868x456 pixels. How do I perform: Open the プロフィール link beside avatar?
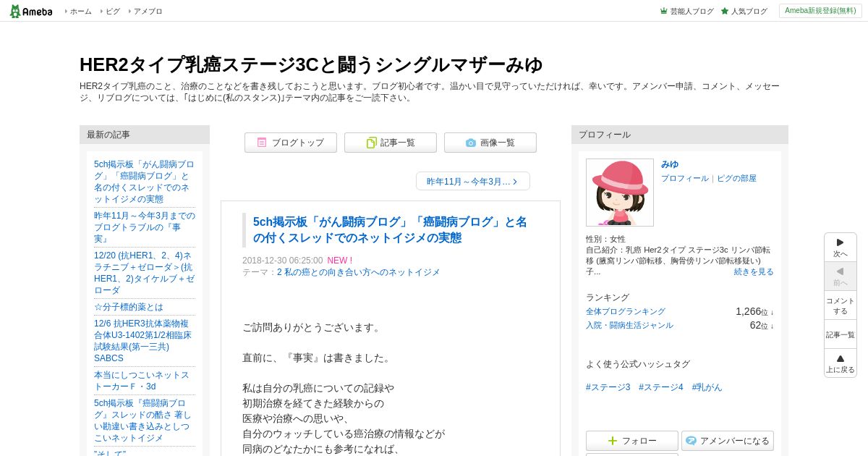coord(685,178)
